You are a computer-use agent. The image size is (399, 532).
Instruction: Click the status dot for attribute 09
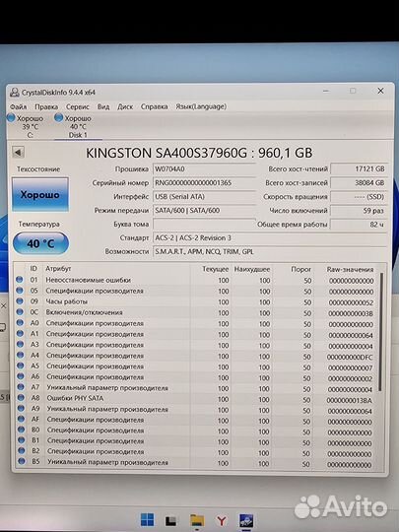click(20, 300)
